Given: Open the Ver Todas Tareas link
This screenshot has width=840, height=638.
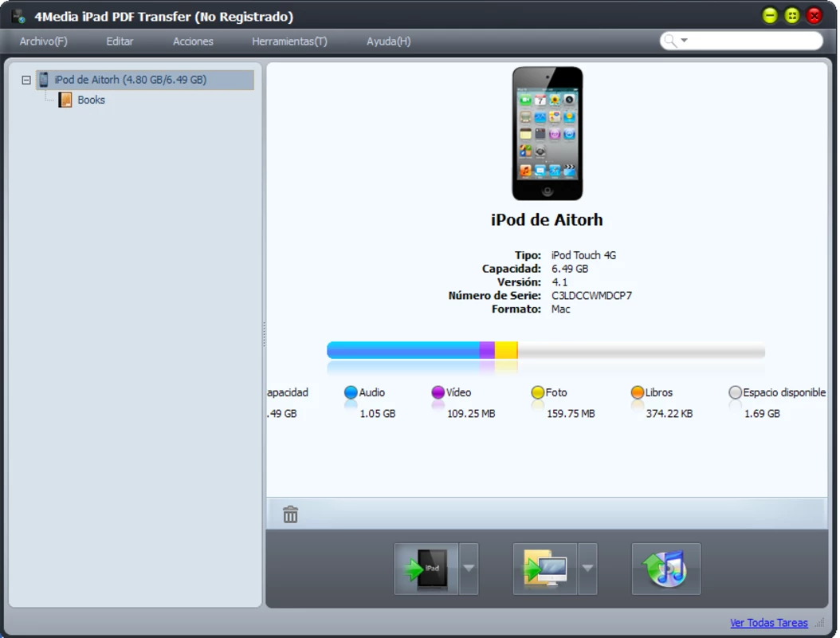Looking at the screenshot, I should coord(769,623).
